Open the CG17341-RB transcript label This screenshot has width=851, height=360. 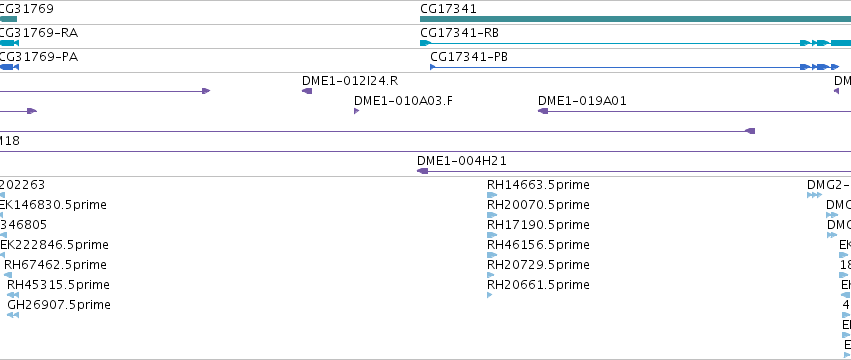[x=459, y=33]
